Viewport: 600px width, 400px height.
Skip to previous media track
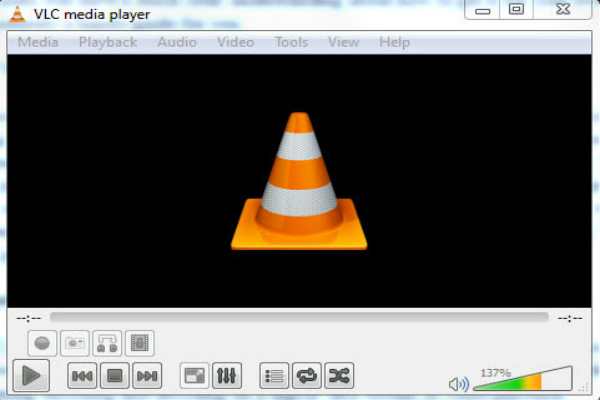coord(82,376)
